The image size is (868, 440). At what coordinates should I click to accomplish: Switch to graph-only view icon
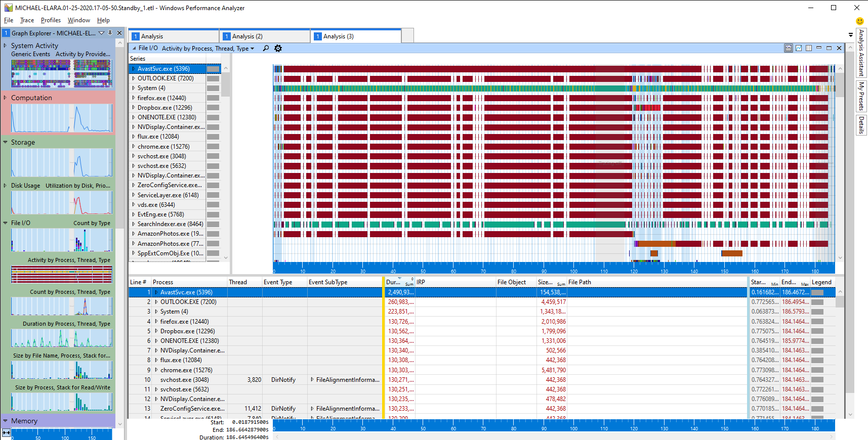pyautogui.click(x=799, y=48)
